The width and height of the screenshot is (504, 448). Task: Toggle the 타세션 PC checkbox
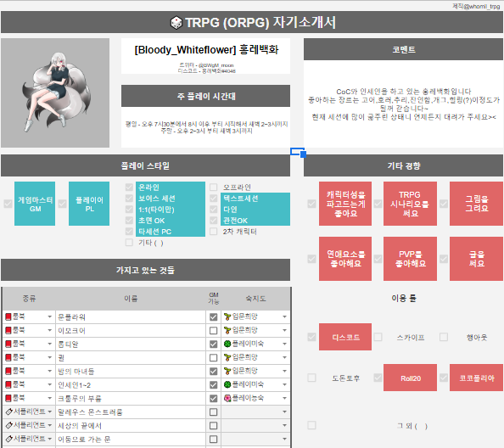[x=129, y=232]
